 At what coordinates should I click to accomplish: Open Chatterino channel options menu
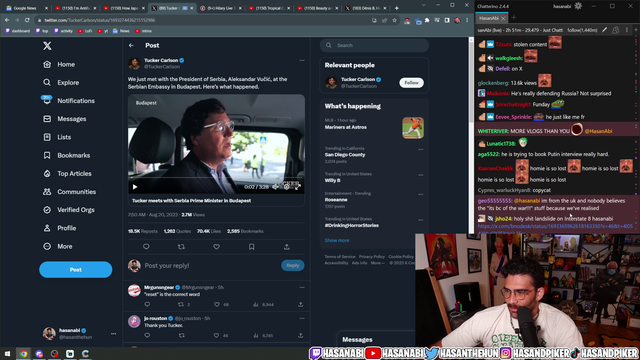[627, 30]
